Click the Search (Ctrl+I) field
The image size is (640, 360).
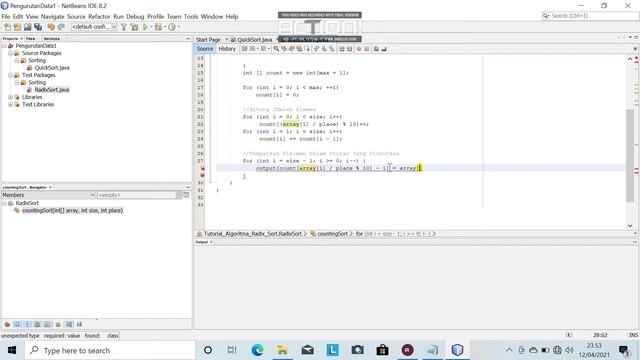click(x=590, y=16)
